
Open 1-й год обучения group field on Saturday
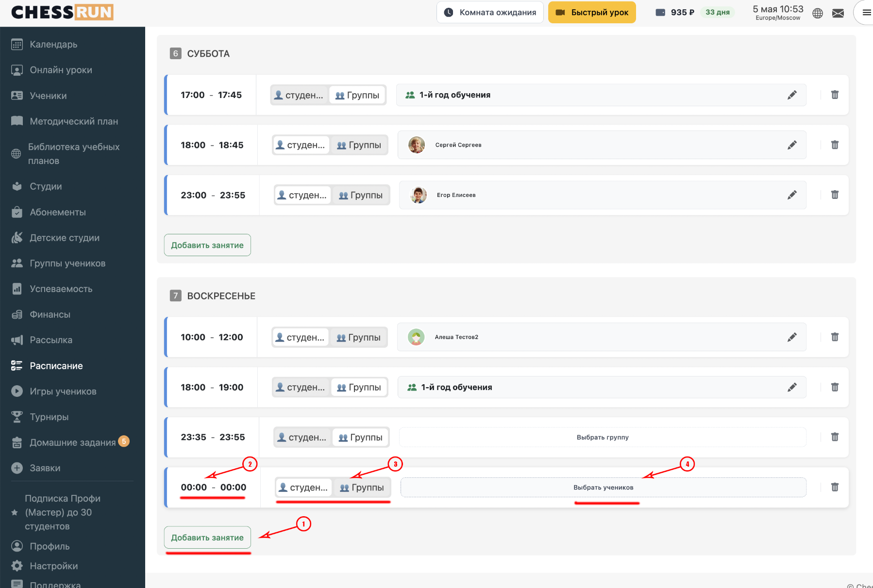pos(601,95)
